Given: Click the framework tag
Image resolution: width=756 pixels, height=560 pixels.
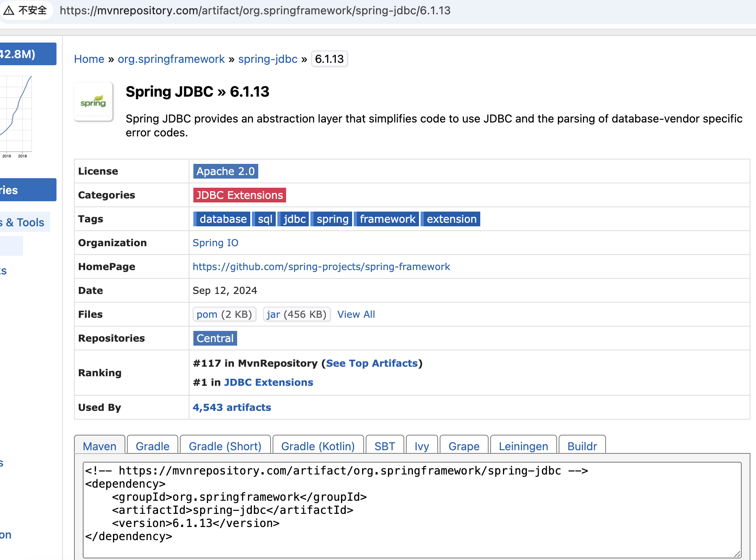Looking at the screenshot, I should 387,219.
